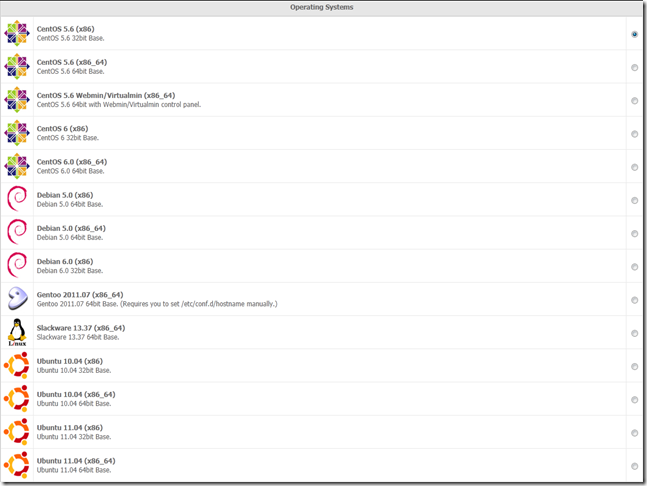The image size is (647, 486).
Task: Click the description Ubuntu 10.04 64bit Base.
Action: coord(74,403)
